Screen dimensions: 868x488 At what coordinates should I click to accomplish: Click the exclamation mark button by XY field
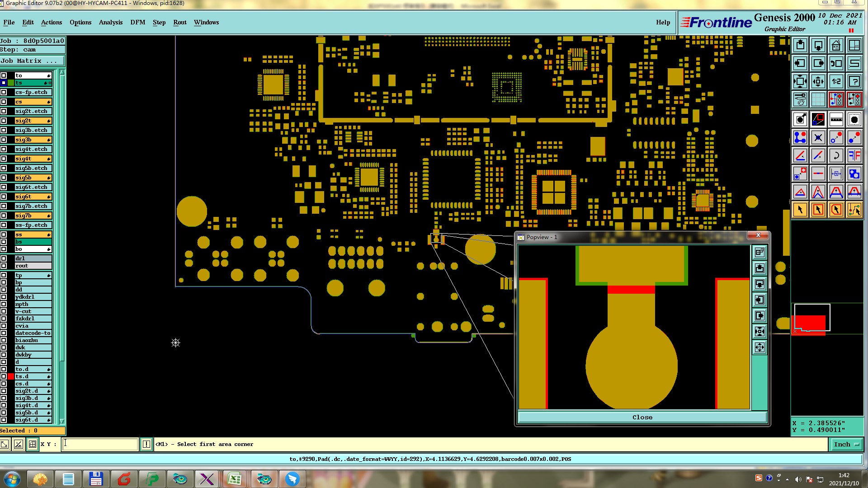(146, 444)
